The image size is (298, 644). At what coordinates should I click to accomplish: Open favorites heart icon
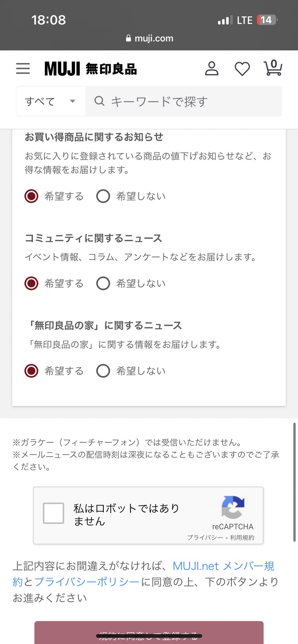point(242,69)
